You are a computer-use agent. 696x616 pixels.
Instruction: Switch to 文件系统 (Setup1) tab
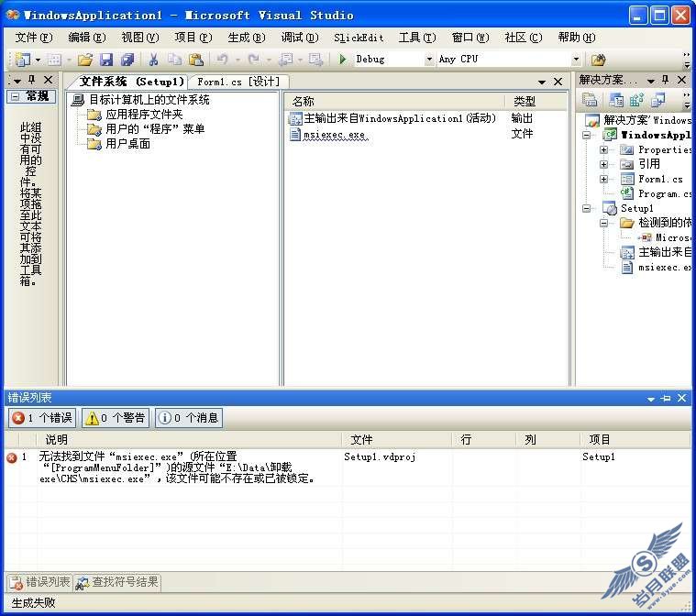(131, 82)
